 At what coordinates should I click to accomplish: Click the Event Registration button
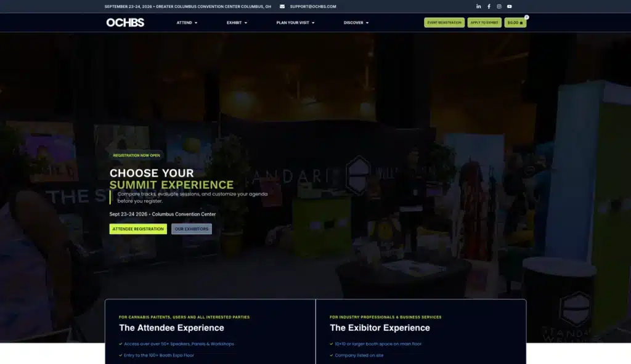tap(444, 23)
